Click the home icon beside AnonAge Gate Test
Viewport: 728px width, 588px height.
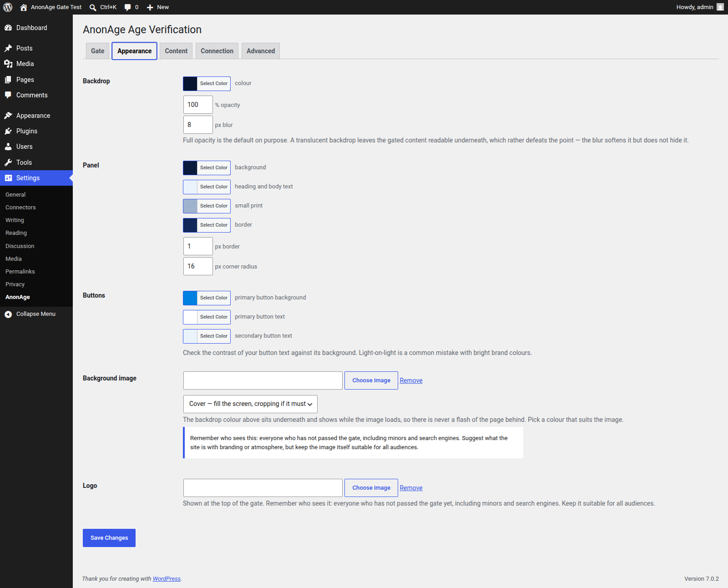coord(24,7)
